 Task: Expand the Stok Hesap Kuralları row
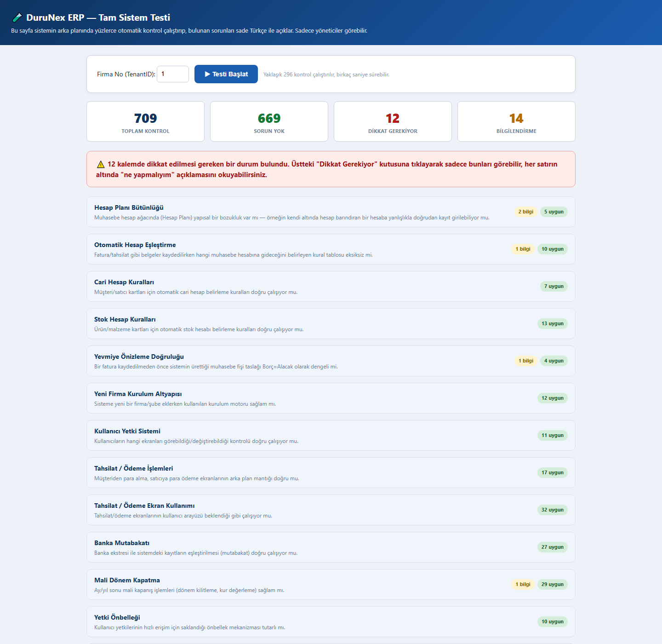331,324
